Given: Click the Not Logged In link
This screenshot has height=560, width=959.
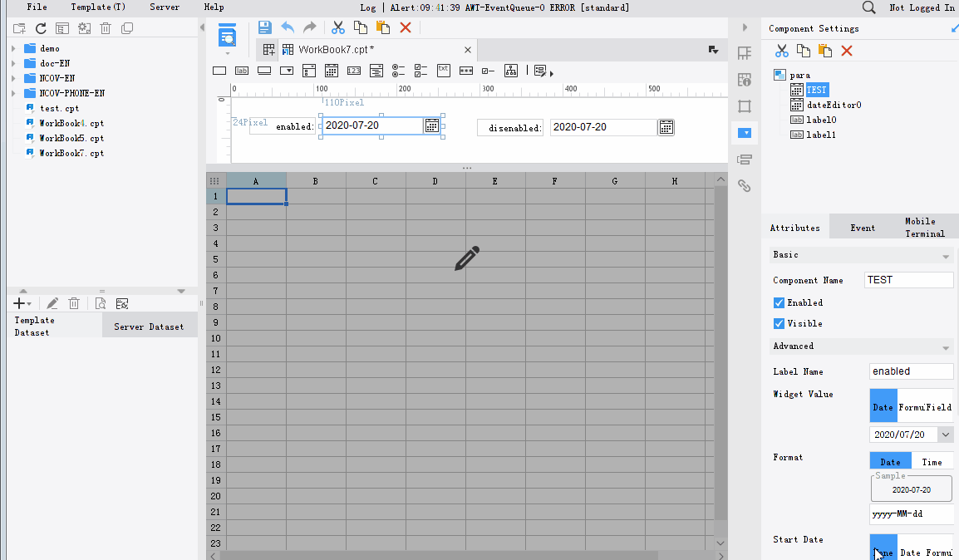Looking at the screenshot, I should click(x=921, y=7).
